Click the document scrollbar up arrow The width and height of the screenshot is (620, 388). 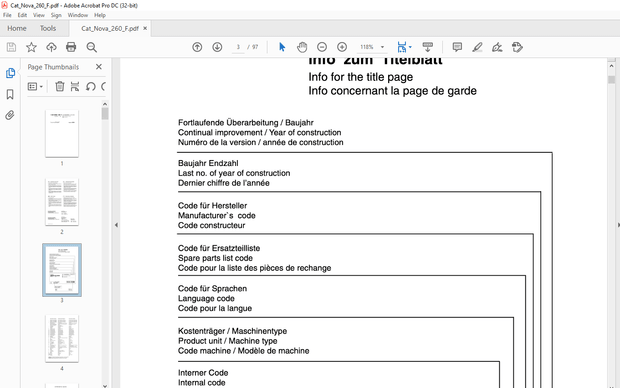[611, 66]
